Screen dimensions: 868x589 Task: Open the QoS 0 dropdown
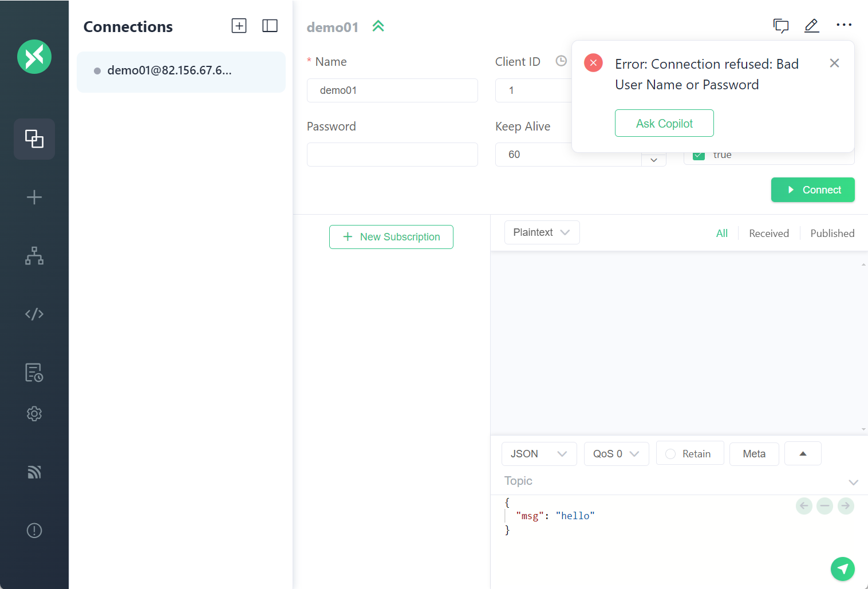click(x=616, y=454)
